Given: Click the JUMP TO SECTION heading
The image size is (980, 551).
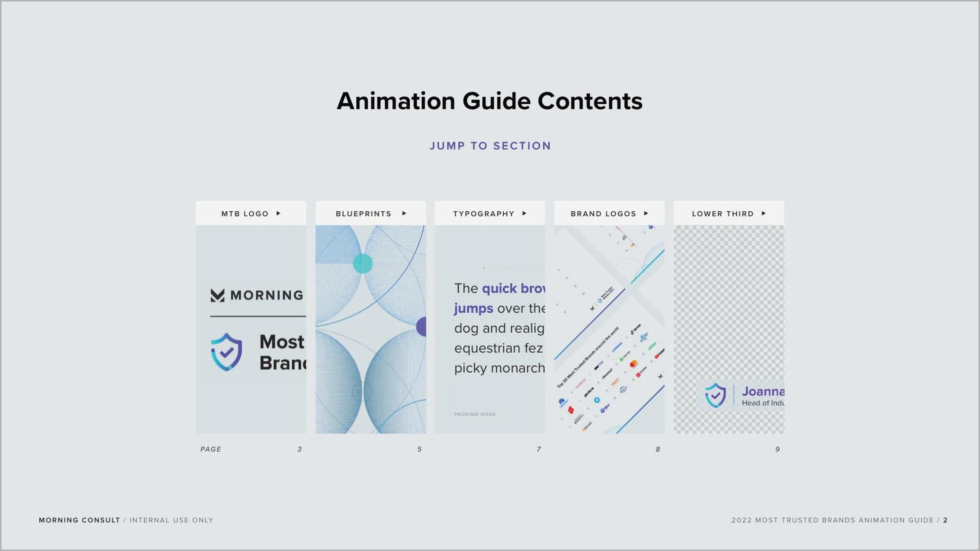Looking at the screenshot, I should tap(490, 146).
